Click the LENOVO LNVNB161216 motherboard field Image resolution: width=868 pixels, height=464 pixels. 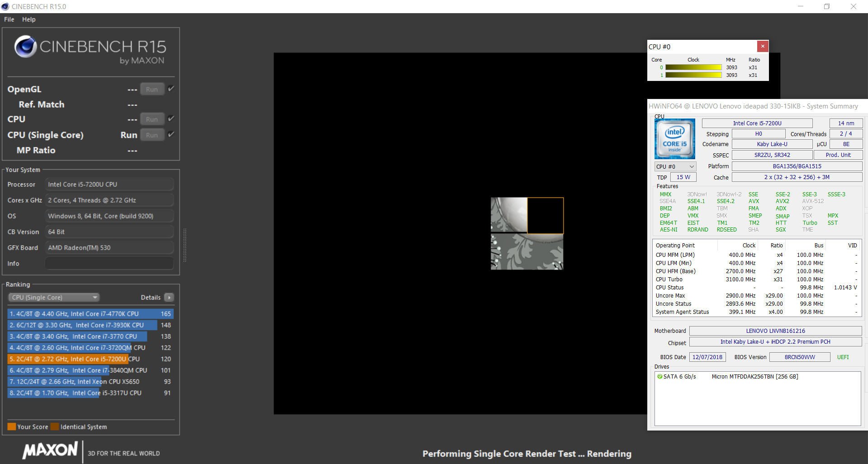(775, 331)
